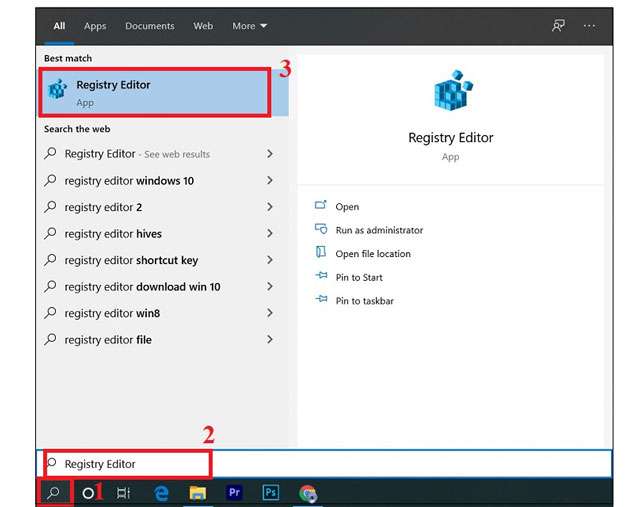Select Run as administrator option
The width and height of the screenshot is (640, 507).
tap(379, 230)
